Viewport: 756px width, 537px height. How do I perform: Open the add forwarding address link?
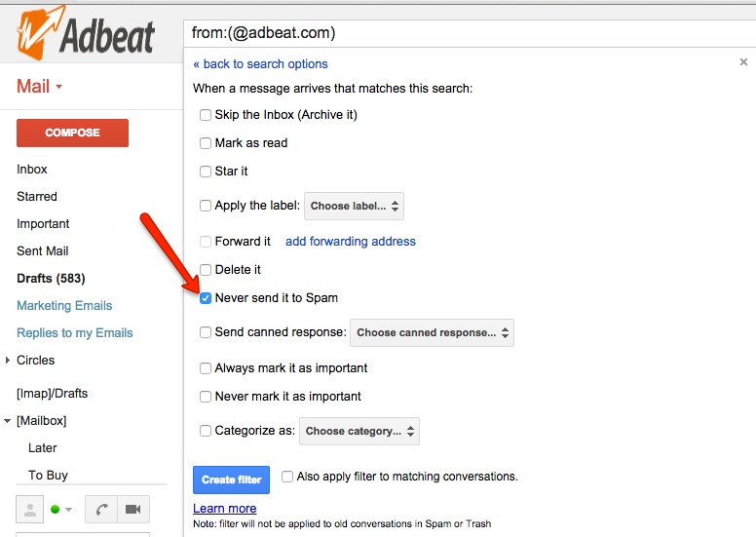[x=351, y=242]
